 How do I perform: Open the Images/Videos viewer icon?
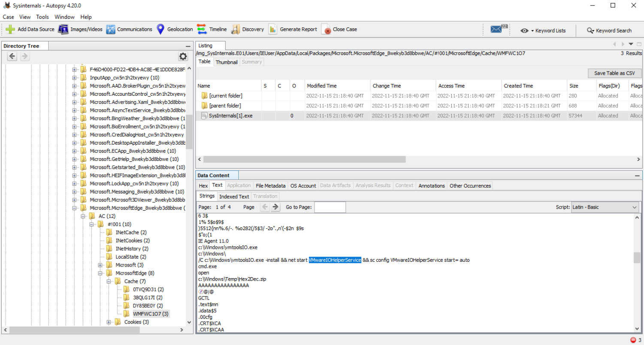63,29
